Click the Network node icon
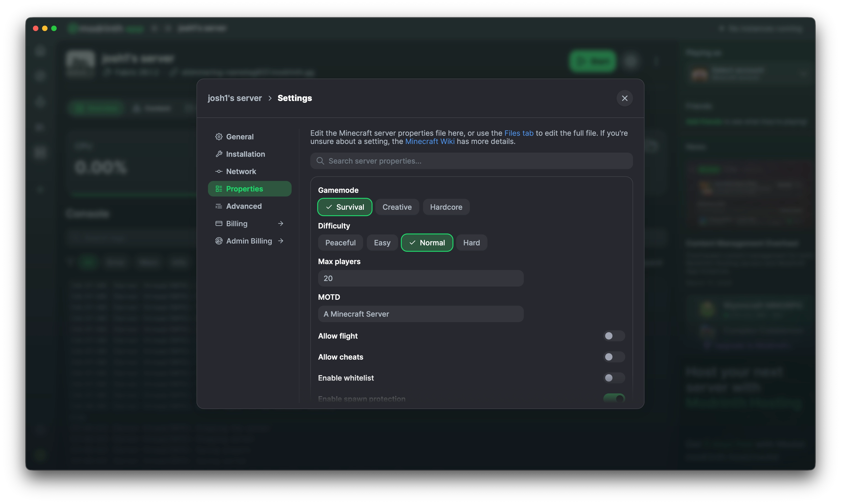841x504 pixels. [x=219, y=172]
